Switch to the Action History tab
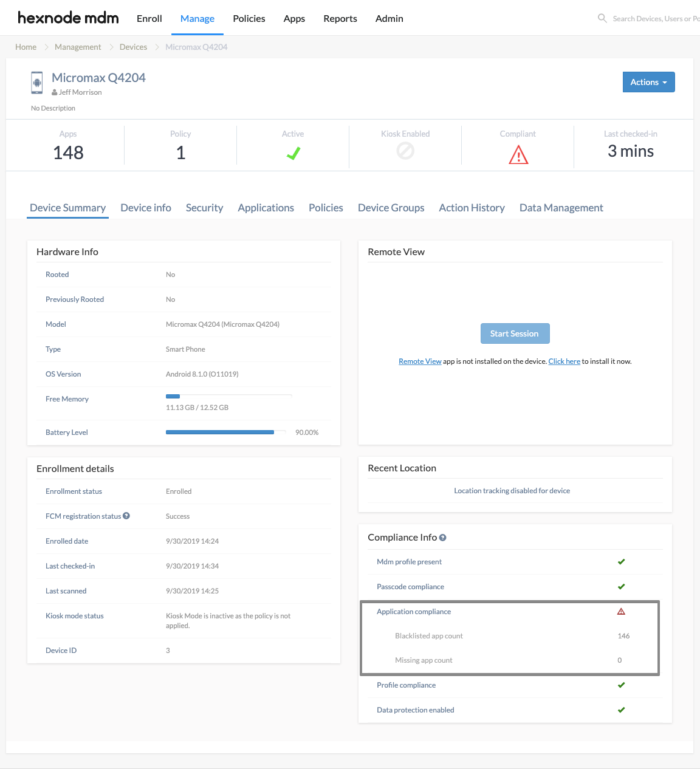The image size is (700, 769). [472, 208]
